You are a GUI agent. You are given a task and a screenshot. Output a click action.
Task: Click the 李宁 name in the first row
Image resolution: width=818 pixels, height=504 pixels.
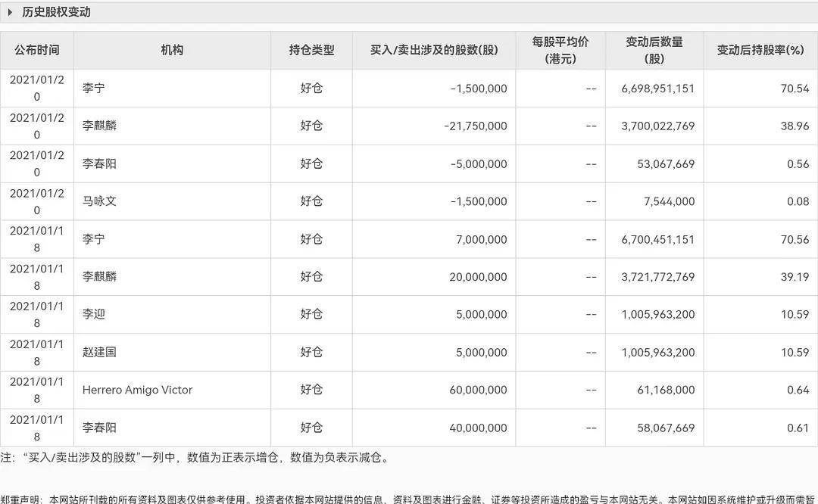91,88
